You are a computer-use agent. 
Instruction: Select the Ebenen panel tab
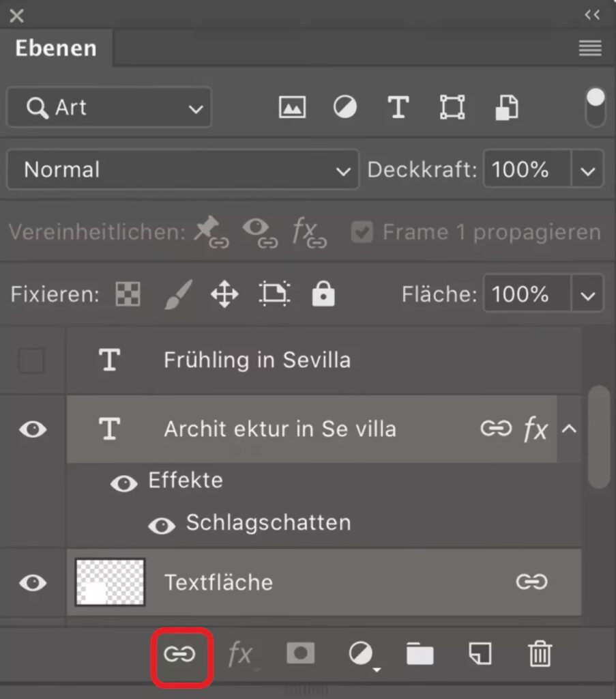pos(56,48)
